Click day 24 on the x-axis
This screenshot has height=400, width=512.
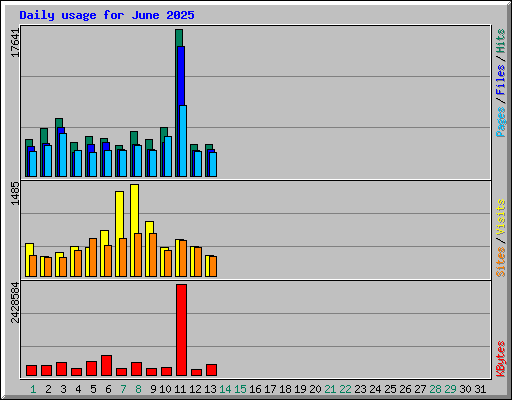pos(375,389)
